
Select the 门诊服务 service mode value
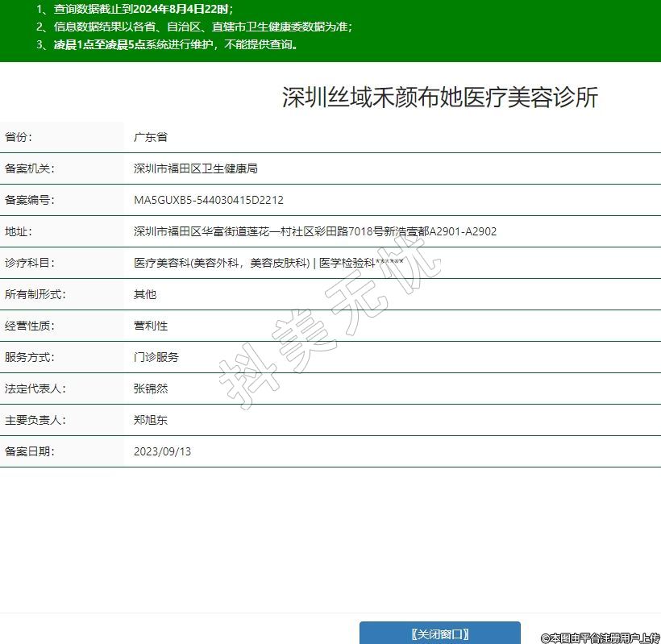(x=156, y=357)
